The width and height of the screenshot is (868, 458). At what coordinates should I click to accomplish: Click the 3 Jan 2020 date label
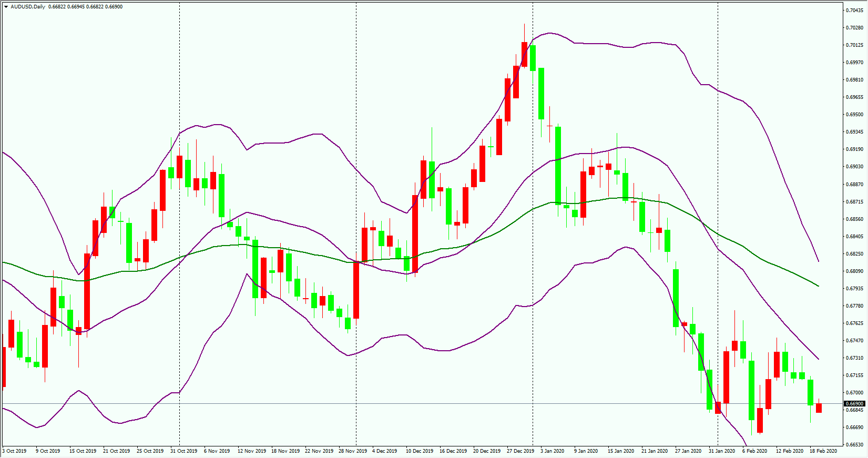(x=552, y=451)
